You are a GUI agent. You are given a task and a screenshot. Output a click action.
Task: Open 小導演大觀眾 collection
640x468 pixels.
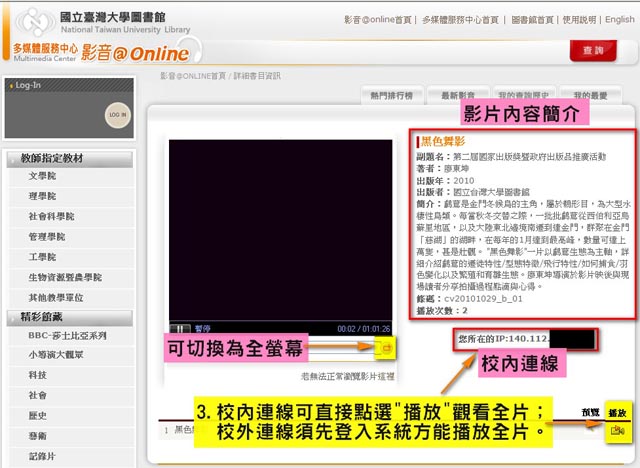coord(56,355)
